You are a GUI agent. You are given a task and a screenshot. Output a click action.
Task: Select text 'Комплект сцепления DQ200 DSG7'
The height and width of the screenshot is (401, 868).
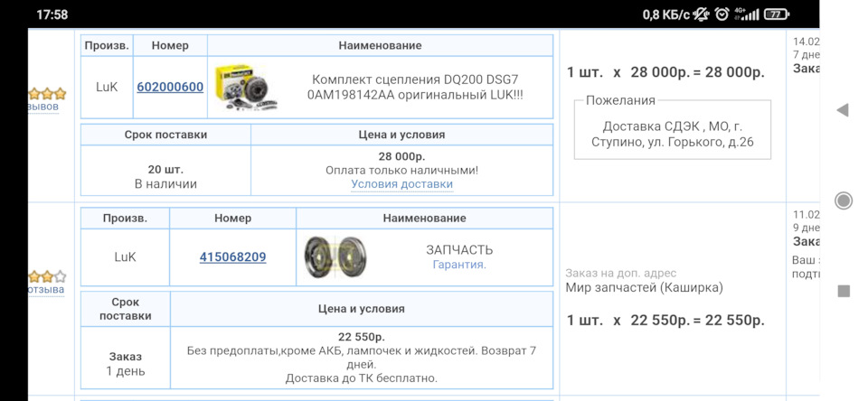[x=415, y=79]
